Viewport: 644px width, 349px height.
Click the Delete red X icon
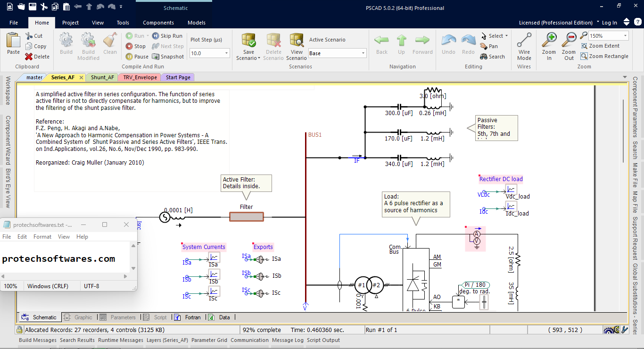(x=29, y=57)
